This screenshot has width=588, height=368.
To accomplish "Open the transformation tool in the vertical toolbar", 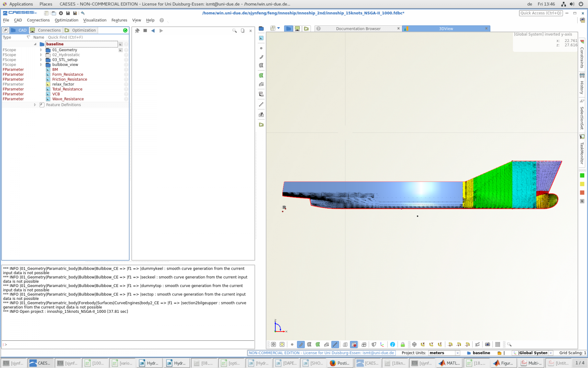I will (x=261, y=94).
